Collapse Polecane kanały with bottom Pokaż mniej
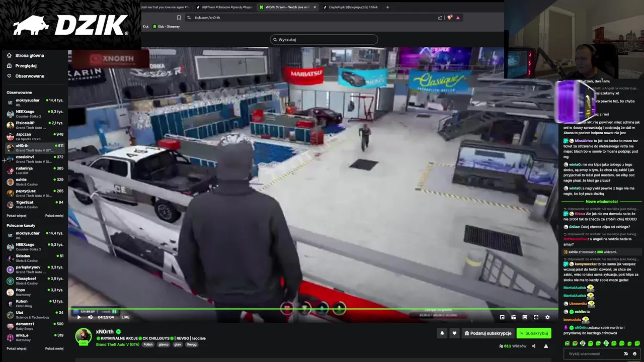This screenshot has width=644, height=362. [x=54, y=348]
